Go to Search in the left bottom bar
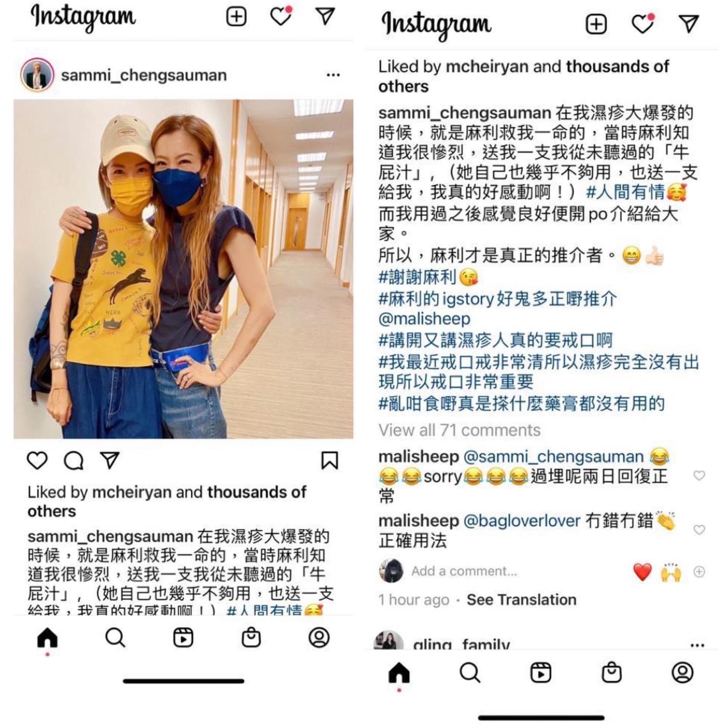Viewport: 728px width, 728px height. tap(115, 638)
